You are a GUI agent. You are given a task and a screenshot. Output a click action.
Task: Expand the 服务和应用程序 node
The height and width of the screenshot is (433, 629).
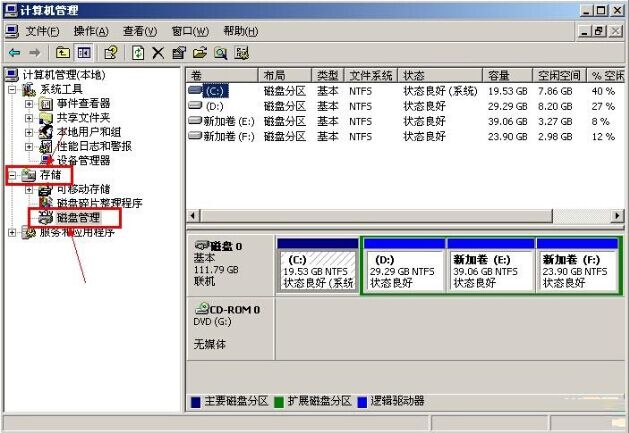(12, 232)
